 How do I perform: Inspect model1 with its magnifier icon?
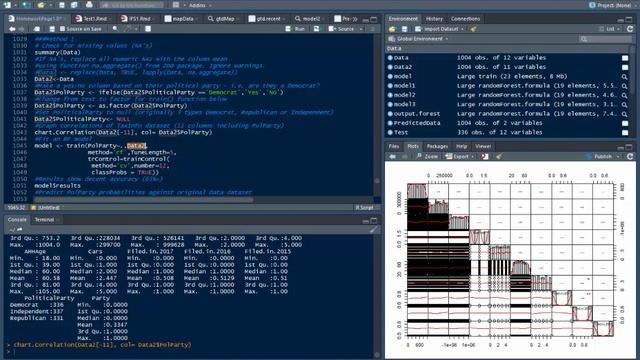pyautogui.click(x=625, y=86)
